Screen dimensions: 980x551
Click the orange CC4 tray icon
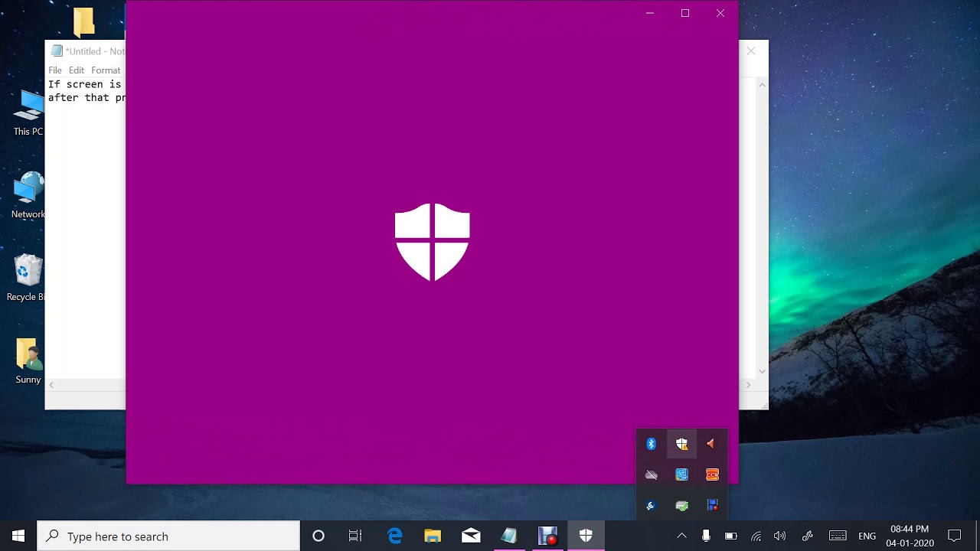tap(712, 474)
